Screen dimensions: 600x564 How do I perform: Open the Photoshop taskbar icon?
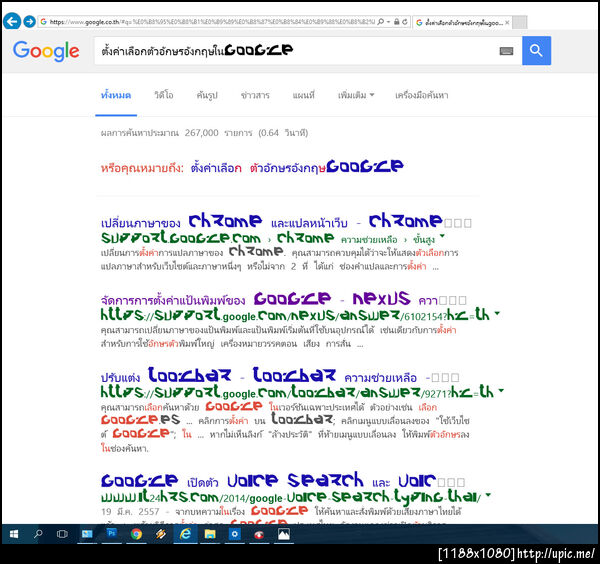coord(112,534)
